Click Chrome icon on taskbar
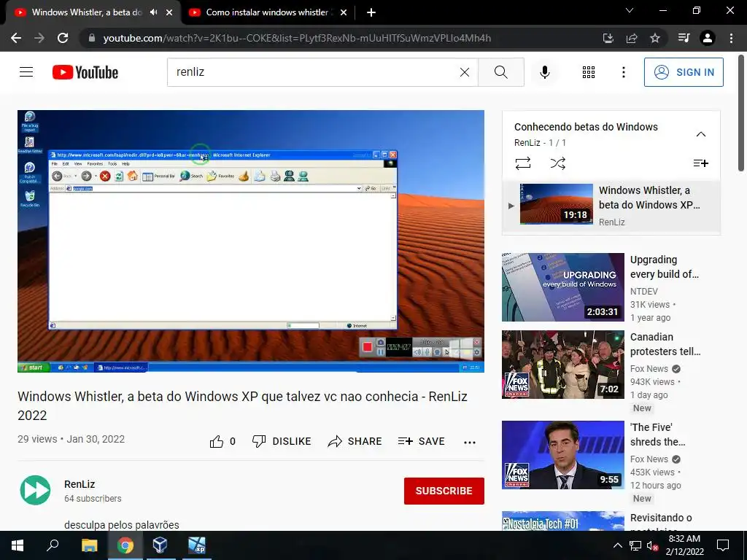This screenshot has height=560, width=747. tap(125, 545)
